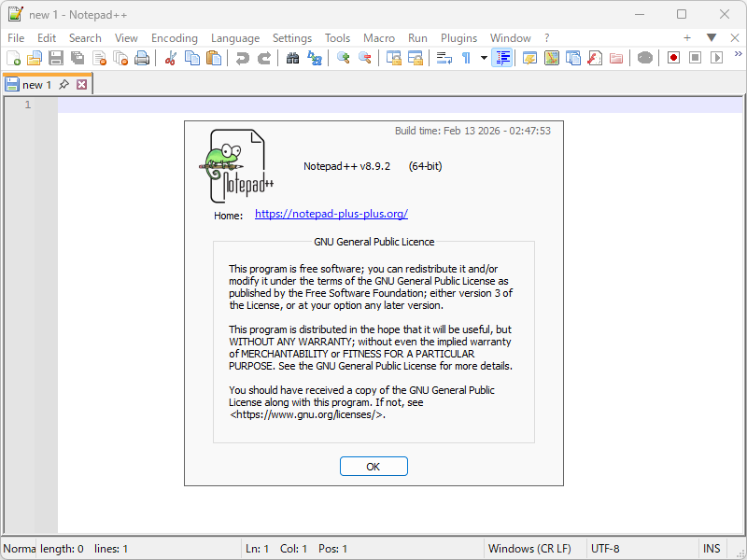Save the current document via toolbar

point(55,57)
